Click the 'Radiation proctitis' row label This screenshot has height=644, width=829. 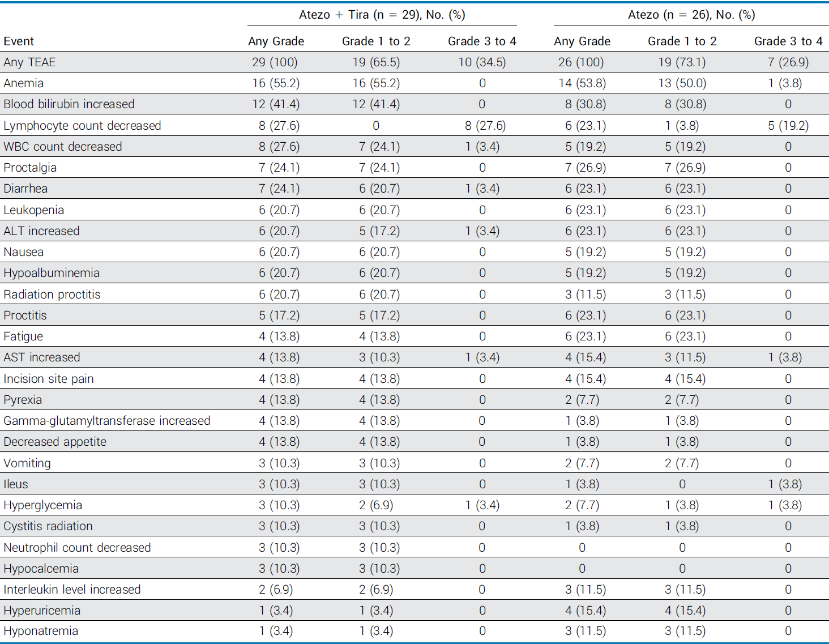click(x=52, y=295)
